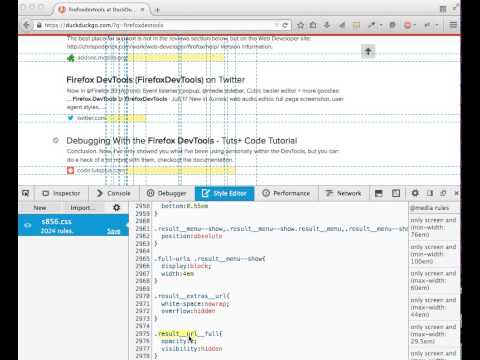Go back with the browser back arrow
480x360 pixels.
point(26,25)
